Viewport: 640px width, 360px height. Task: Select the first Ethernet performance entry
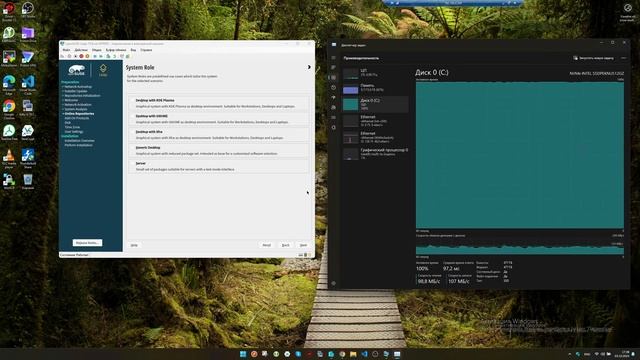pyautogui.click(x=375, y=121)
